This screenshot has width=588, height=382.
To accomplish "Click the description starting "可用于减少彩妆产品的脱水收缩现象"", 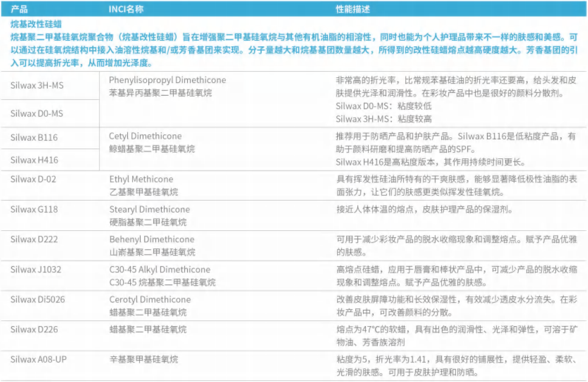I will [x=456, y=246].
